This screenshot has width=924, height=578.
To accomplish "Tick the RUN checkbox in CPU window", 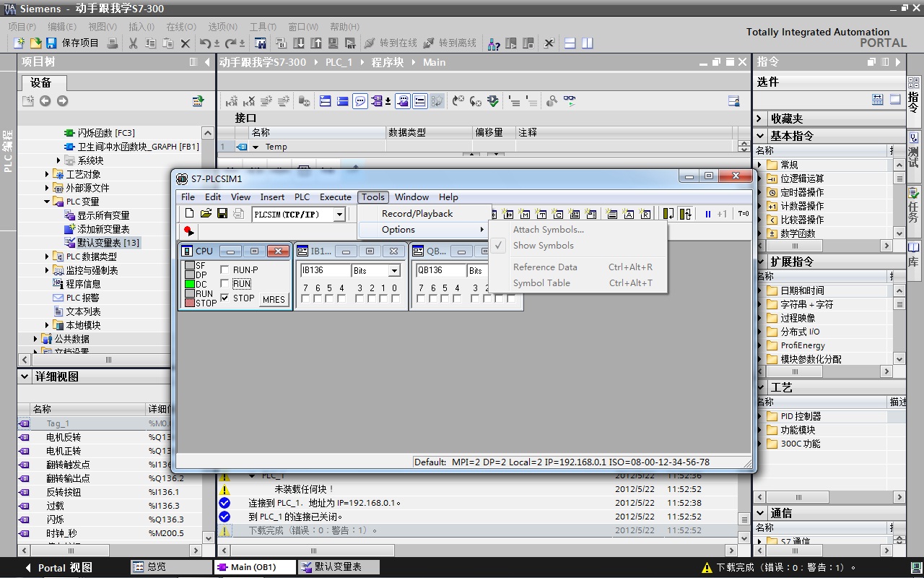I will 225,284.
